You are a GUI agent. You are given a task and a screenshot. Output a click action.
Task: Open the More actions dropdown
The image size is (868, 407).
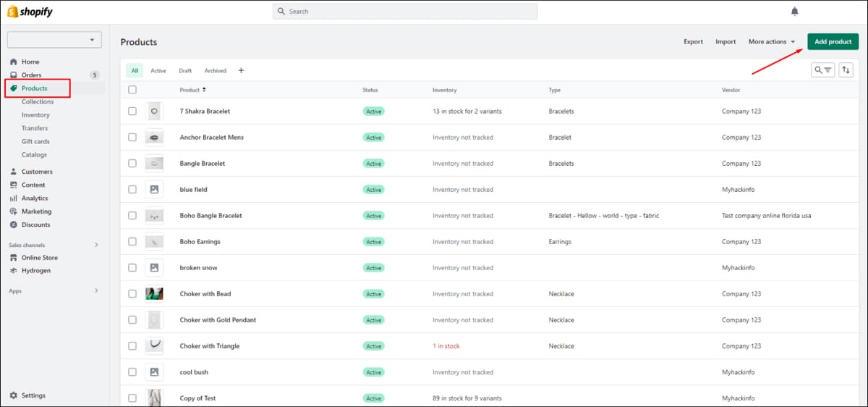(772, 41)
